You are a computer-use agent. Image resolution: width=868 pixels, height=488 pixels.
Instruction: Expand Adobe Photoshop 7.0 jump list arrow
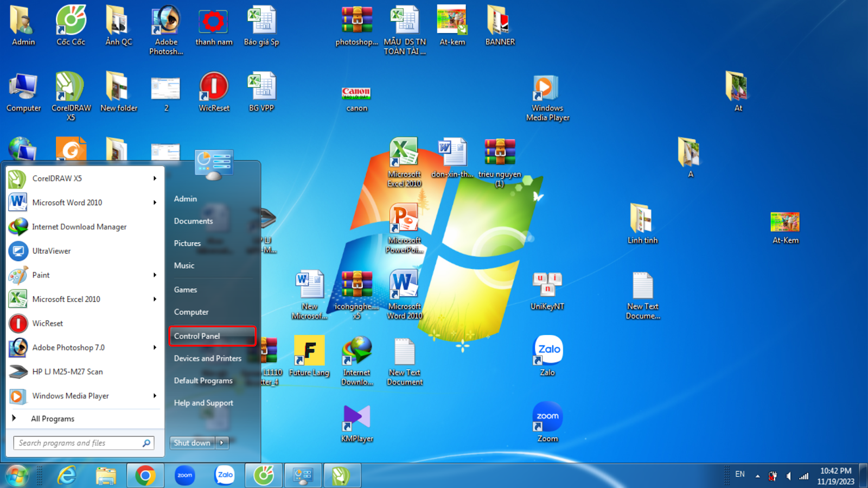155,347
